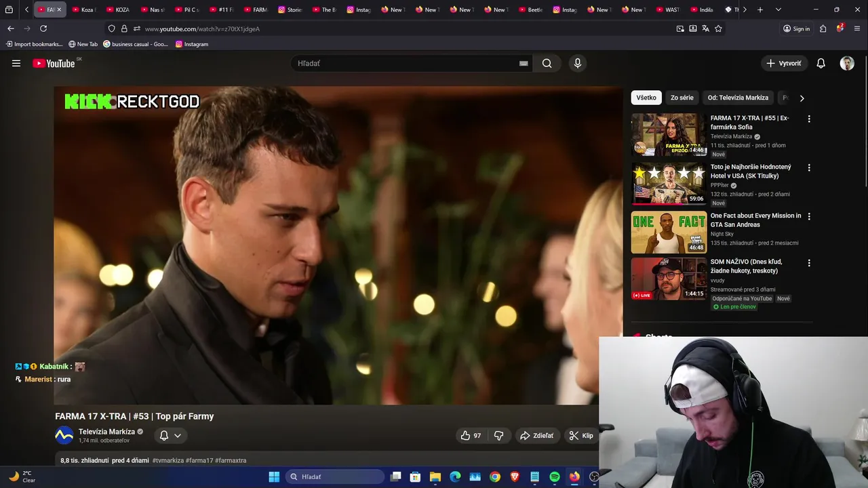Show more filter chips with right arrow
Screen dimensions: 868x488
[802, 98]
